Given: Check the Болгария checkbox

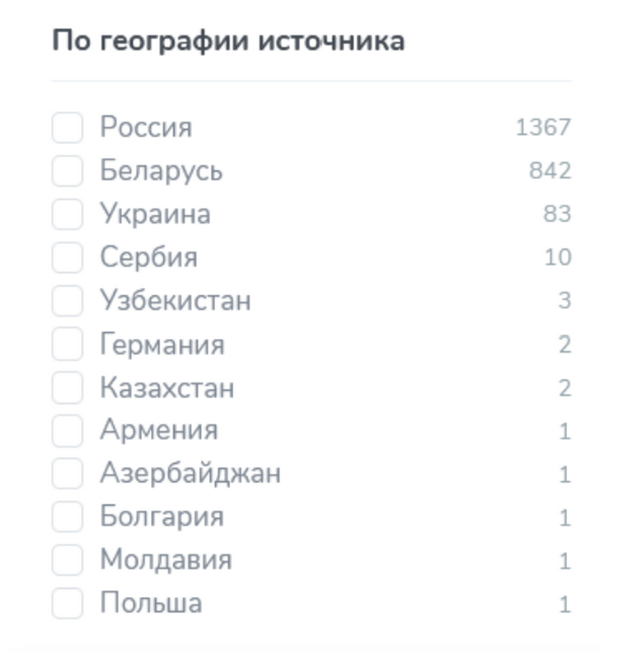Looking at the screenshot, I should (x=67, y=517).
